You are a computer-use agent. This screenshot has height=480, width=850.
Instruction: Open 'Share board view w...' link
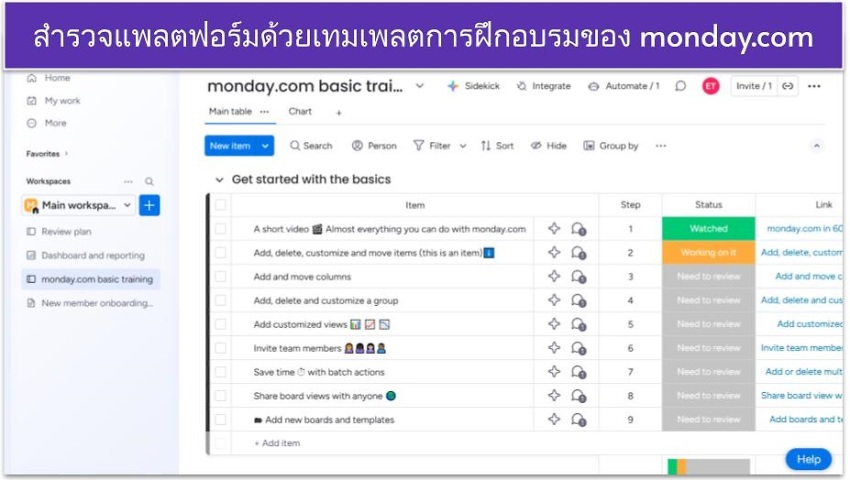(801, 396)
